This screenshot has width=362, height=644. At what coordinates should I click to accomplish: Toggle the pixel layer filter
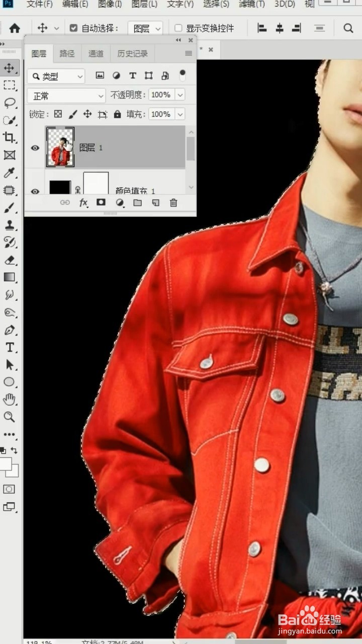[x=100, y=75]
